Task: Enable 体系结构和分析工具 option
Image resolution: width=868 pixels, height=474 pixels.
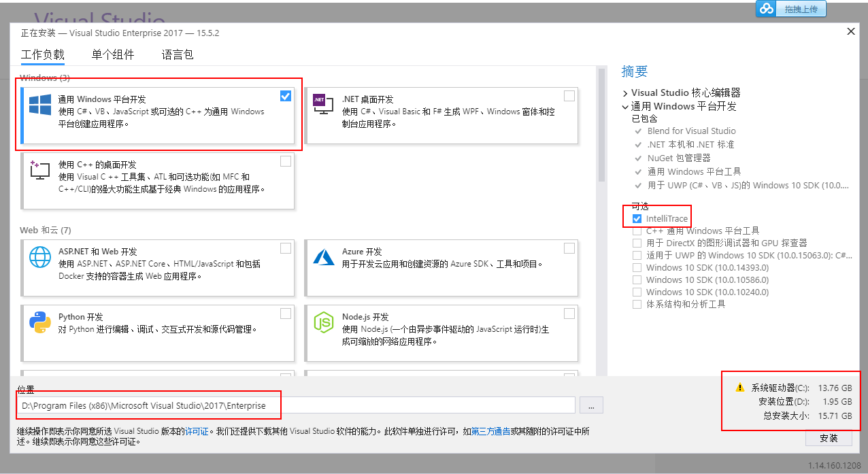Action: point(637,305)
